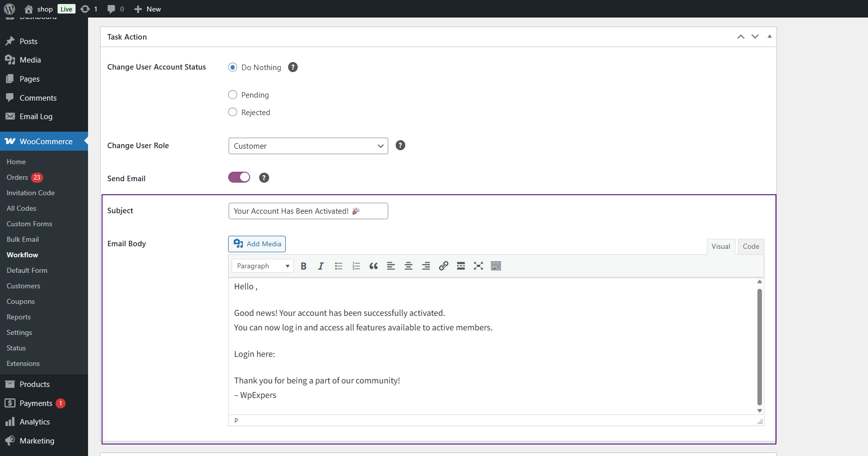Apply bold formatting in email editor
Screen dimensions: 868x456
tap(303, 266)
